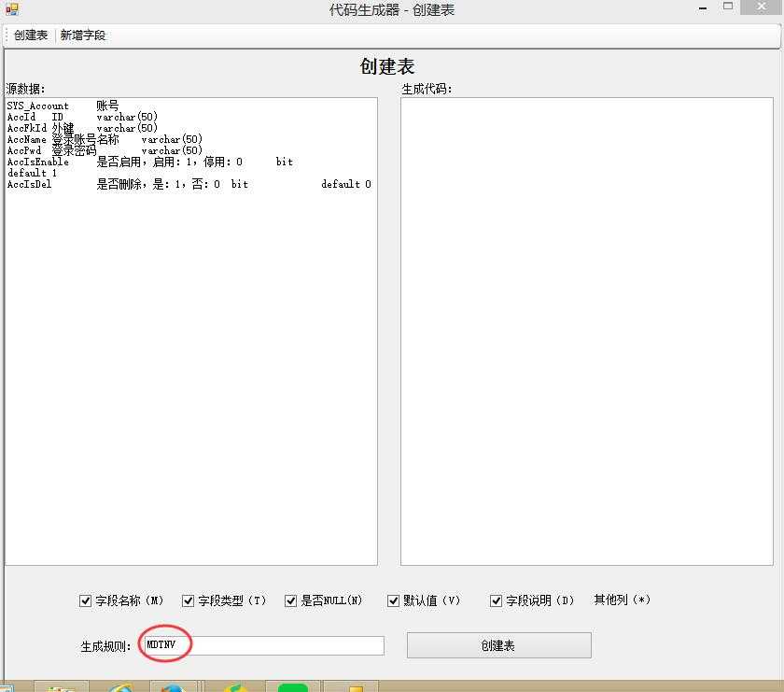Screen dimensions: 784x692
Task: Toggle the 字段说明 (D) checkbox
Action: pyautogui.click(x=496, y=600)
